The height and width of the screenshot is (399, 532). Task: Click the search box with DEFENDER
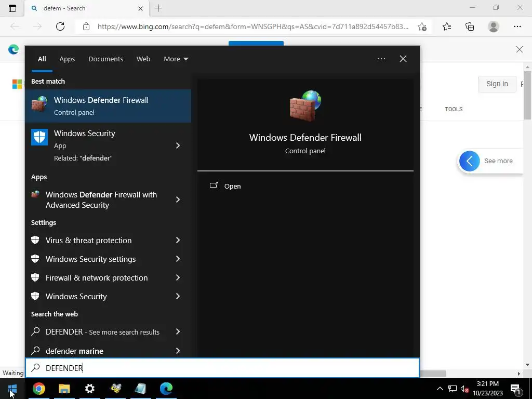[x=222, y=368]
